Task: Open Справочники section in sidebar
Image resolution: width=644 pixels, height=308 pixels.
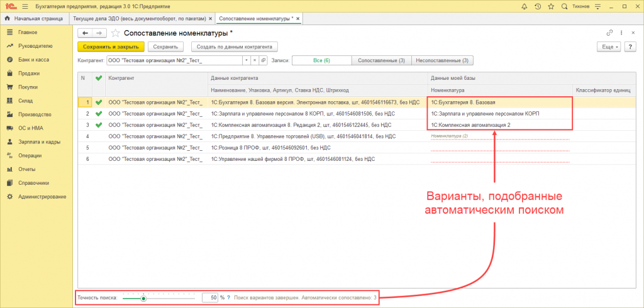Action: coord(34,183)
